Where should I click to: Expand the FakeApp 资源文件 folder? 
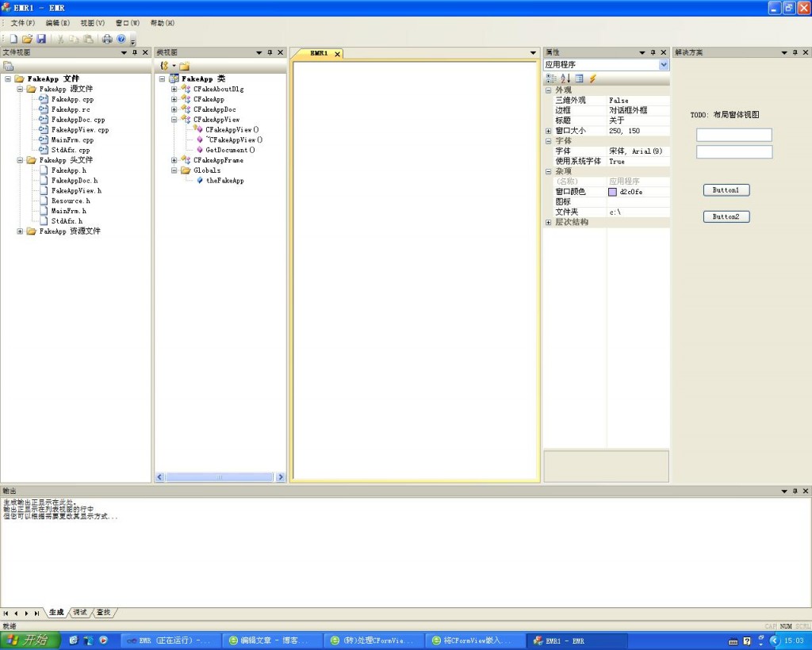20,231
